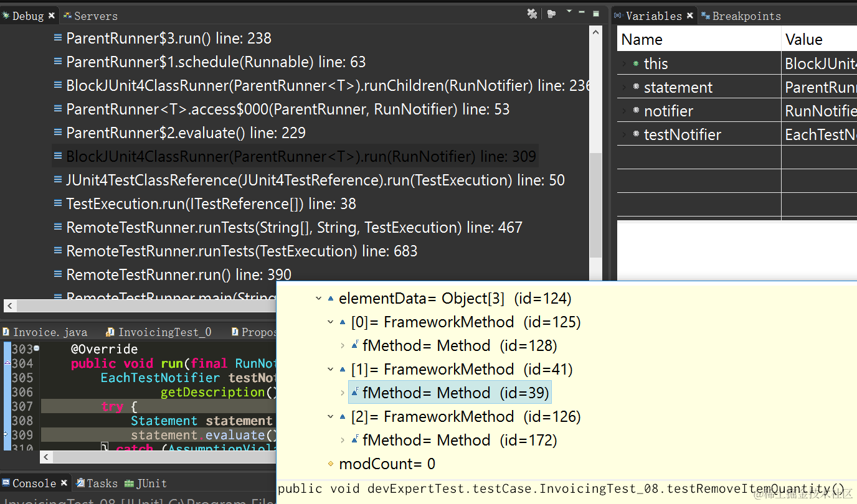Image resolution: width=857 pixels, height=504 pixels.
Task: Collapse the elementData Object[3] node
Action: click(x=319, y=299)
